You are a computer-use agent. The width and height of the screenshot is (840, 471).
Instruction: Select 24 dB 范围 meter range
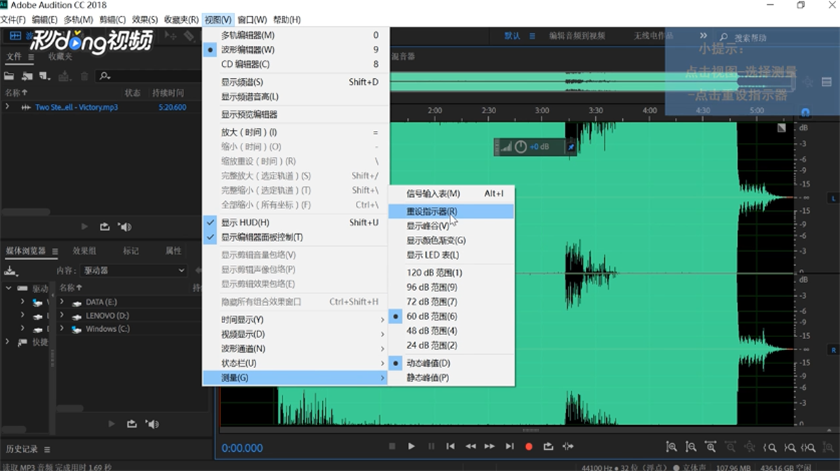(451, 345)
